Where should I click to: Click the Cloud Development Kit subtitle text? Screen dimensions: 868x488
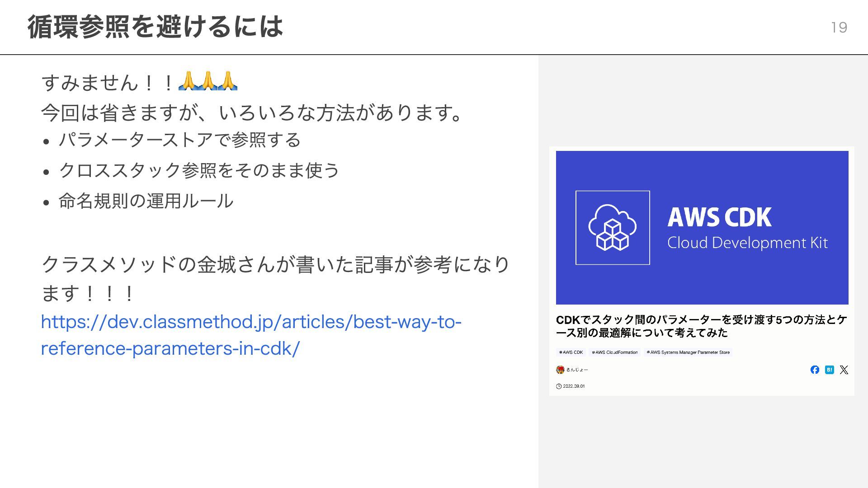coord(747,243)
